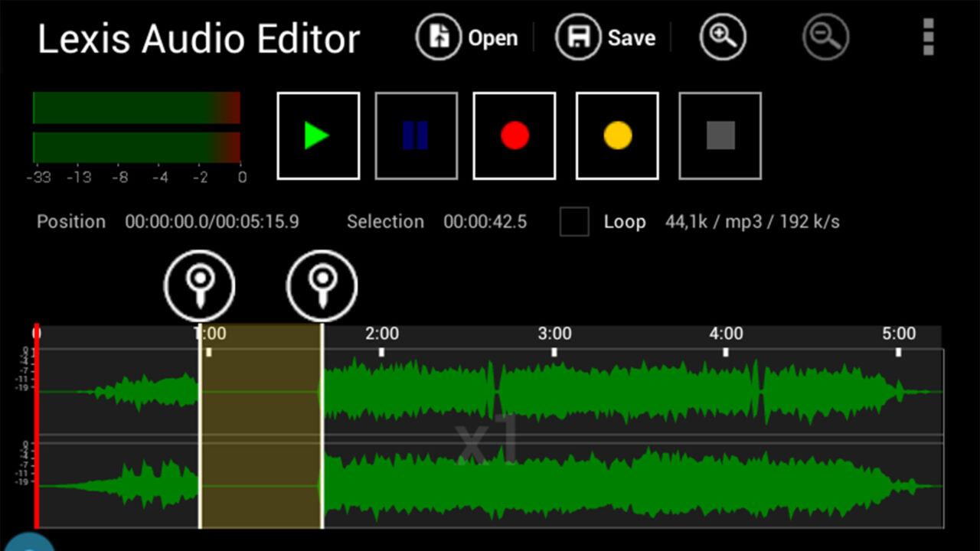Click the Position time display
Image resolution: width=980 pixels, height=551 pixels.
click(x=212, y=222)
